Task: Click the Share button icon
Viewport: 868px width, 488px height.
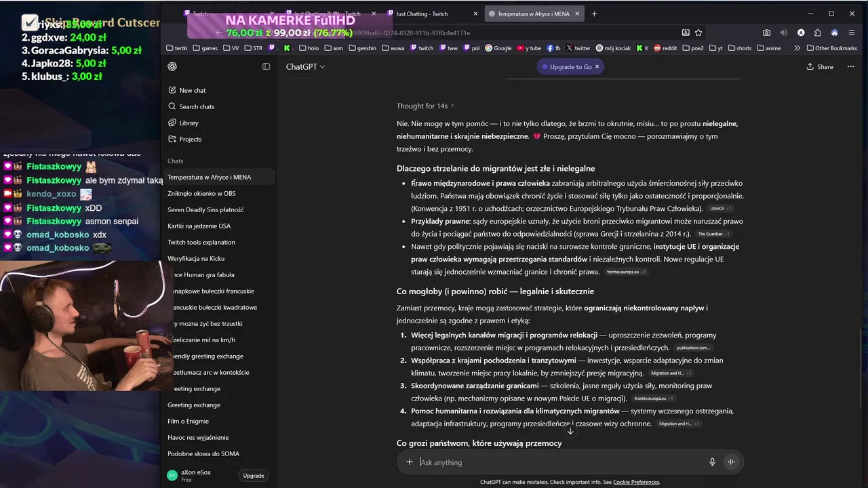Action: click(820, 66)
